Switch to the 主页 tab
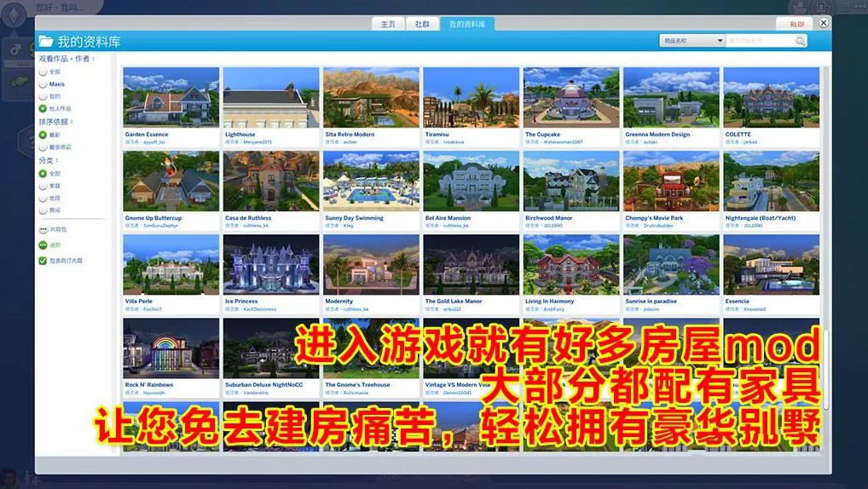Screen dimensions: 868x489 (x=388, y=25)
